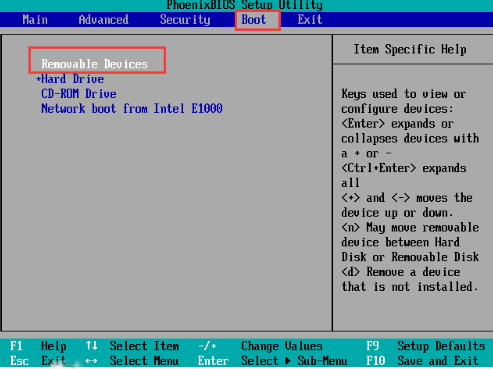
Task: Open the Main menu tab
Action: pos(35,20)
